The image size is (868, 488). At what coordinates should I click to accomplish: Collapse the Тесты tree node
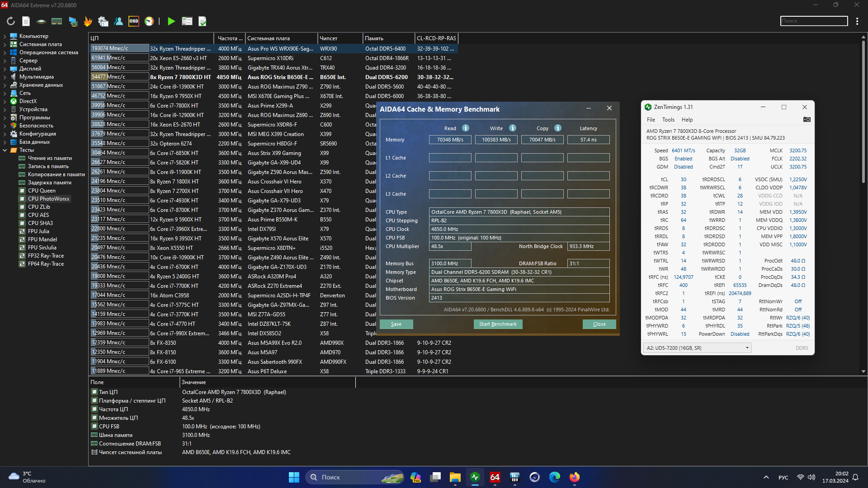pos(5,150)
